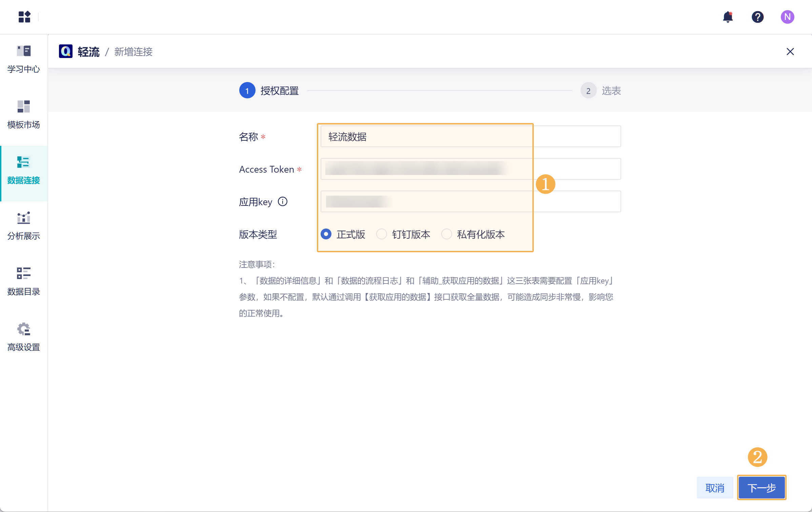812x512 pixels.
Task: Open user avatar N menu
Action: [787, 17]
